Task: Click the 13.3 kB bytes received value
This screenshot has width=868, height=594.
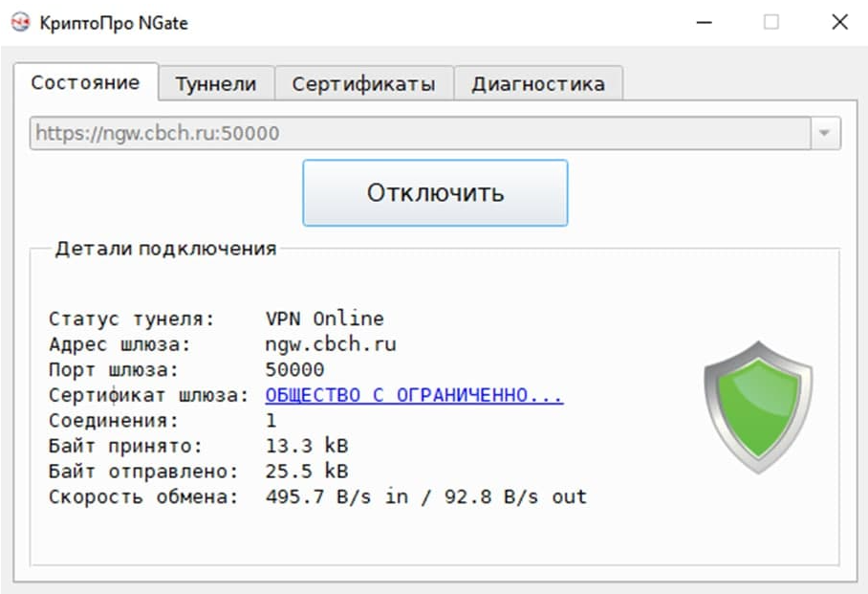Action: pos(306,446)
